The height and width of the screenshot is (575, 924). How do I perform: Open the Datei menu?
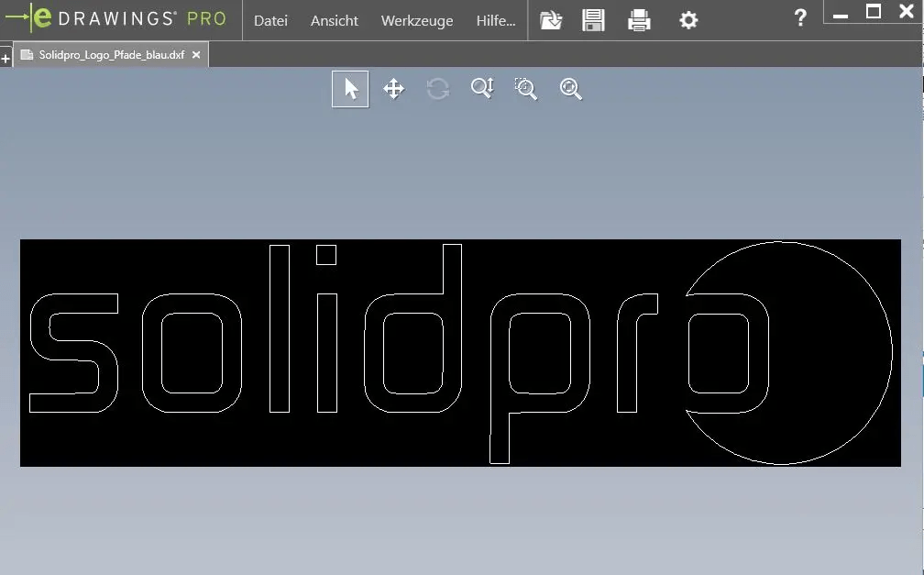click(x=270, y=20)
